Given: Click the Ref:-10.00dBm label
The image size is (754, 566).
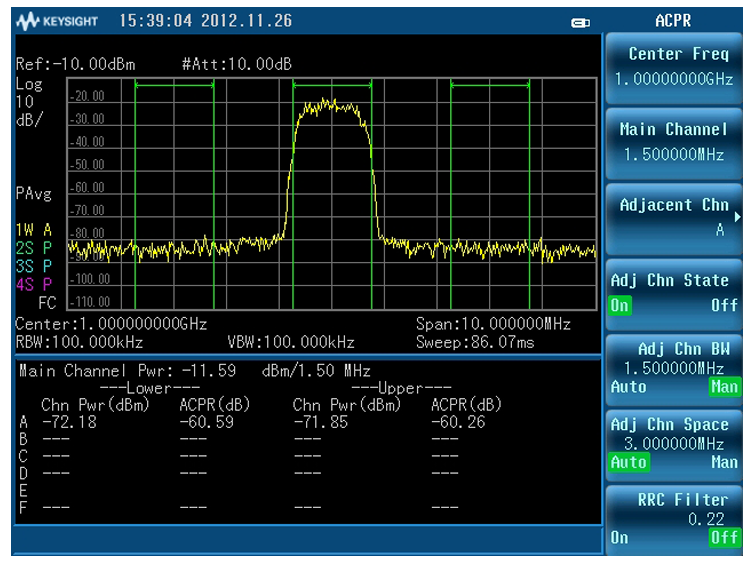Looking at the screenshot, I should point(75,64).
